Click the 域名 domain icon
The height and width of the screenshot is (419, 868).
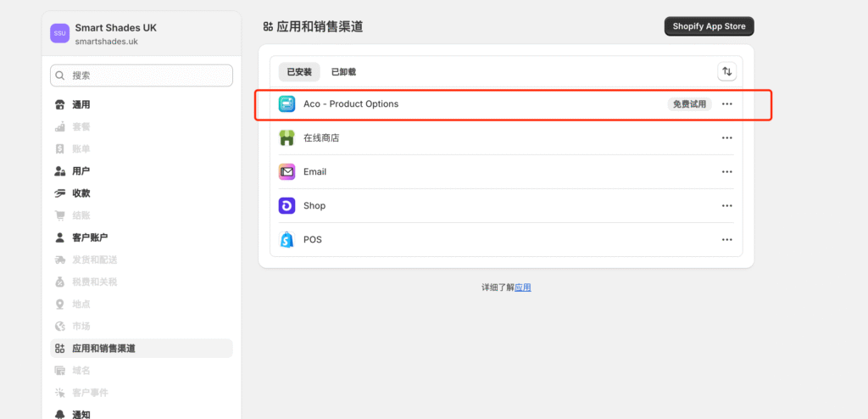click(x=60, y=371)
